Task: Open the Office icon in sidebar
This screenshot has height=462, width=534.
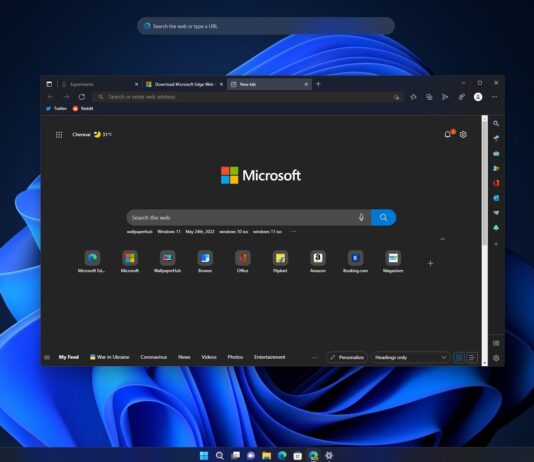Action: click(x=496, y=183)
